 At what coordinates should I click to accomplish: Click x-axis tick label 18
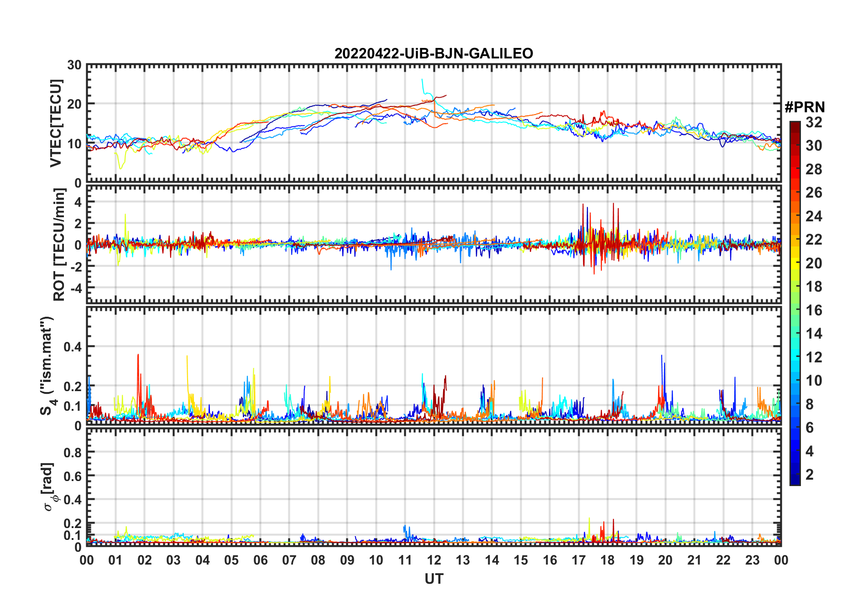607,560
